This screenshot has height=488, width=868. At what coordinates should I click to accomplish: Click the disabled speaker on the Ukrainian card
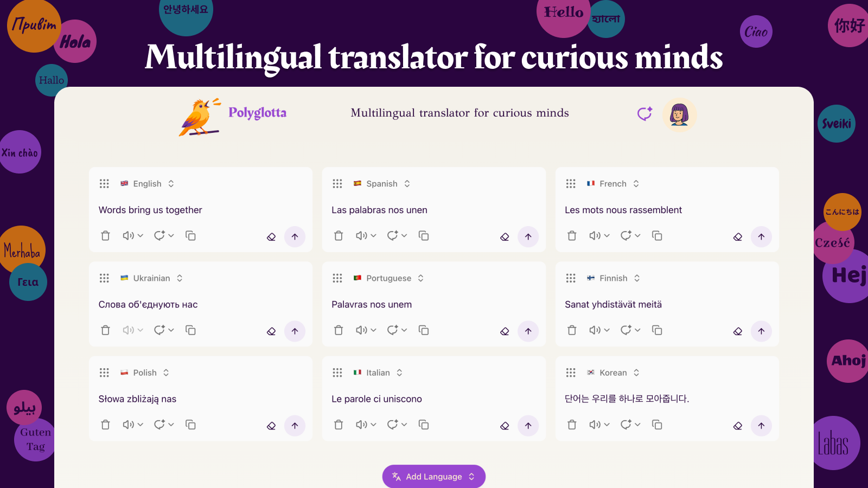(x=129, y=330)
